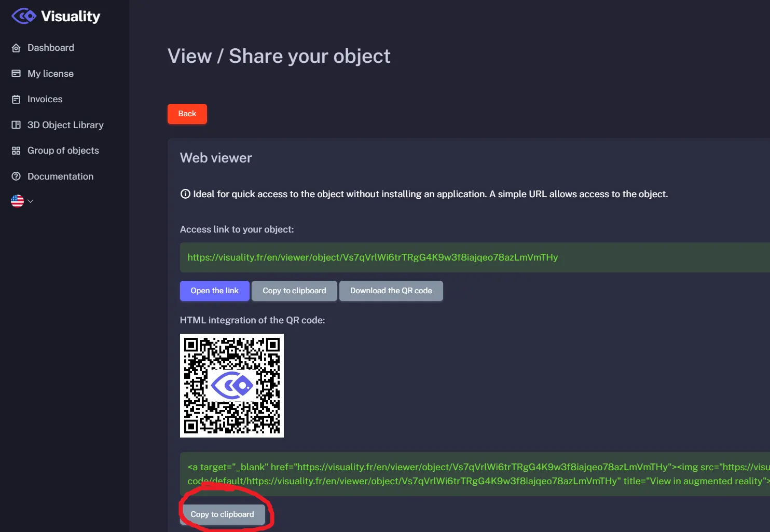Click the Back button
The width and height of the screenshot is (770, 532).
(x=187, y=114)
